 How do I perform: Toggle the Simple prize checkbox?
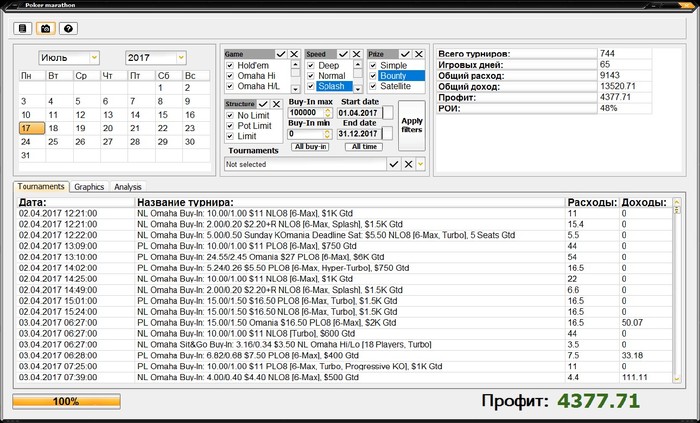[x=373, y=65]
